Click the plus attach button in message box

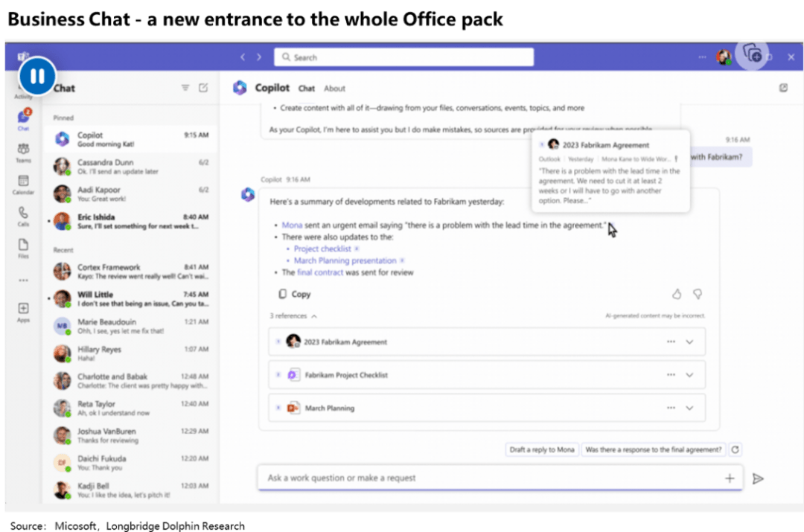click(x=729, y=478)
